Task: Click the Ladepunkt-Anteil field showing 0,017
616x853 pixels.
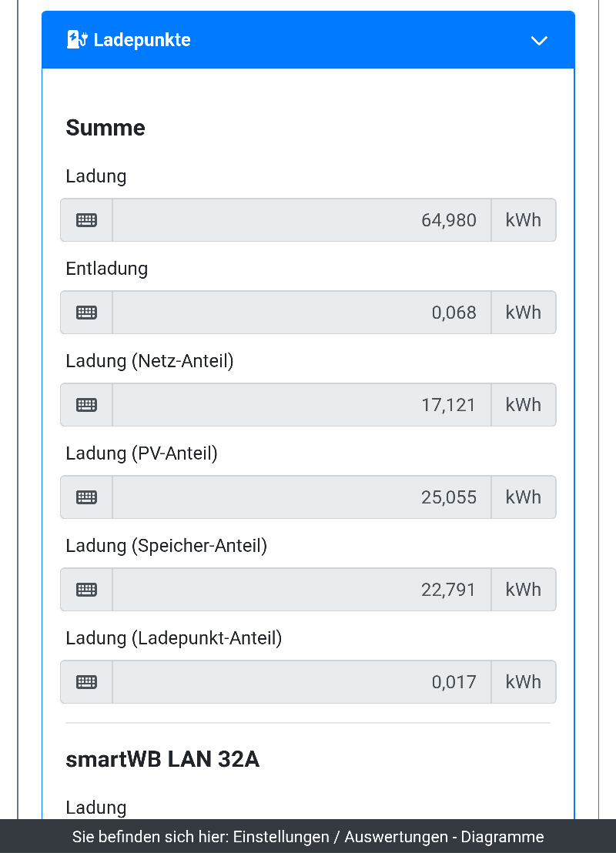Action: click(302, 682)
